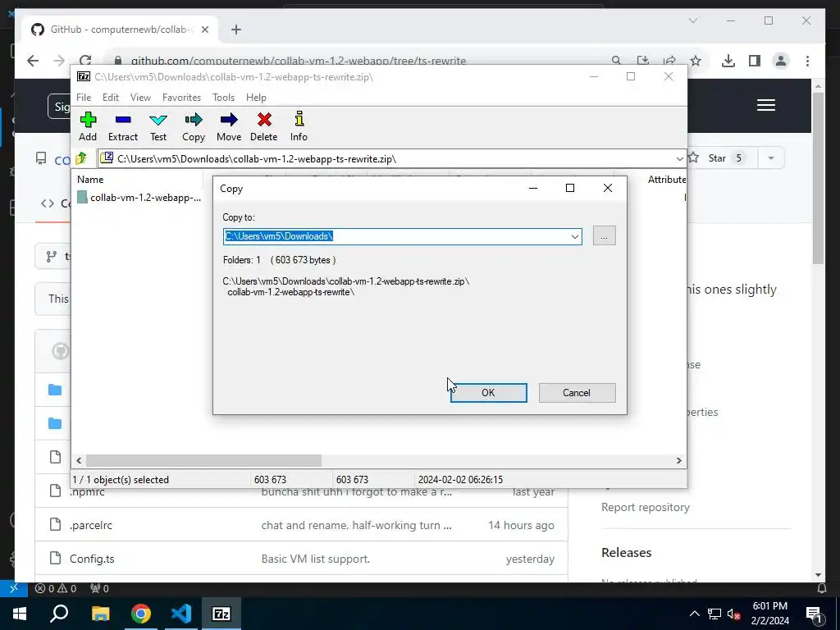840x630 pixels.
Task: Click 7-Zip taskbar icon
Action: 221,614
